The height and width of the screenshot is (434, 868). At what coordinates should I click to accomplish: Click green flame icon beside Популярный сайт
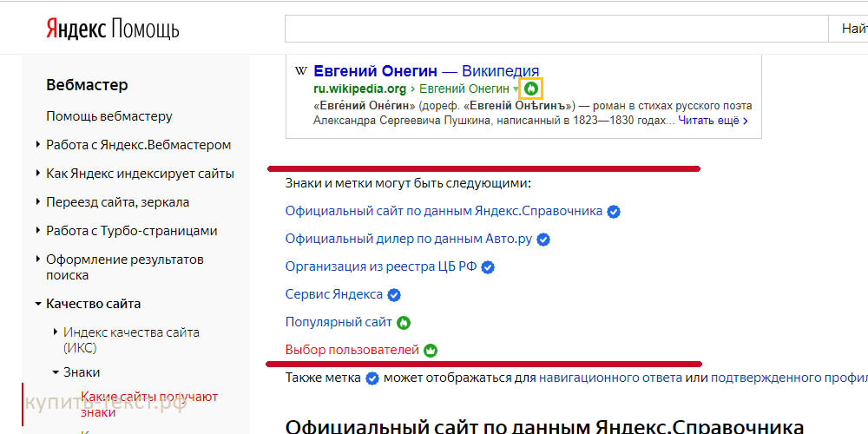coord(404,323)
